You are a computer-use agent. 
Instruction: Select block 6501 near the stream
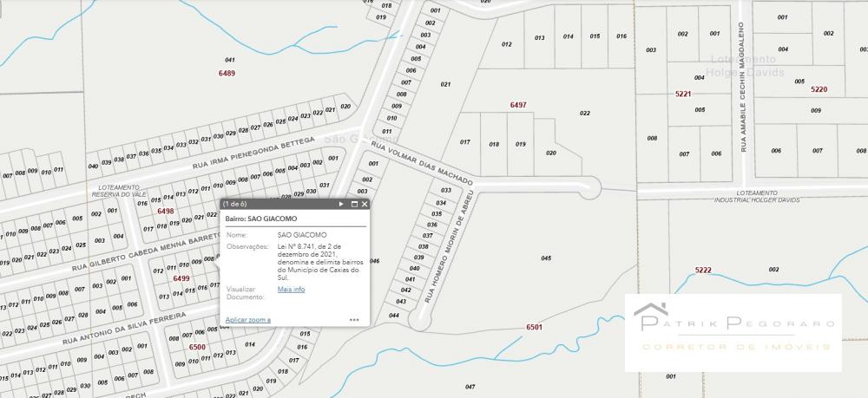pos(534,327)
